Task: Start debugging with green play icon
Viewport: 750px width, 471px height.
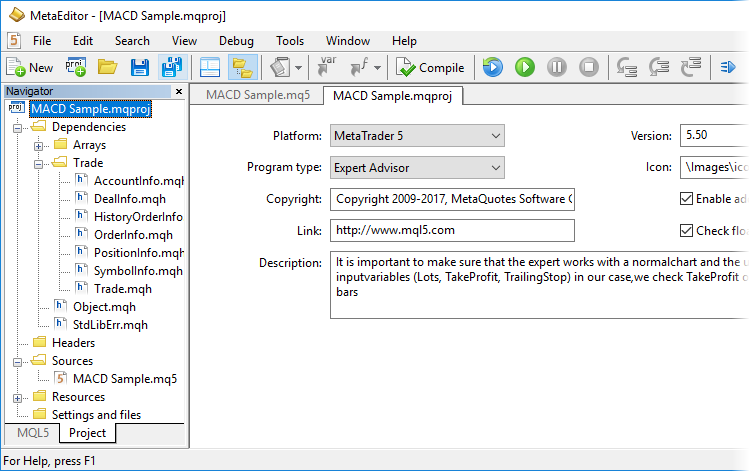Action: tap(525, 68)
